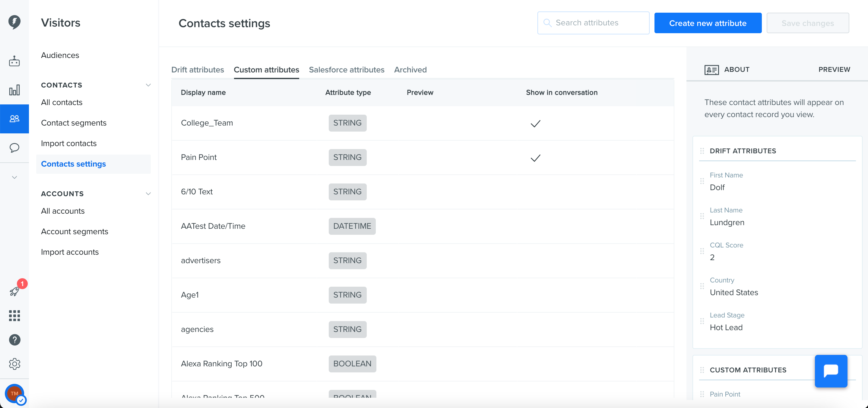Click the drag handle beside Custom Attributes heading
The width and height of the screenshot is (868, 408).
702,370
